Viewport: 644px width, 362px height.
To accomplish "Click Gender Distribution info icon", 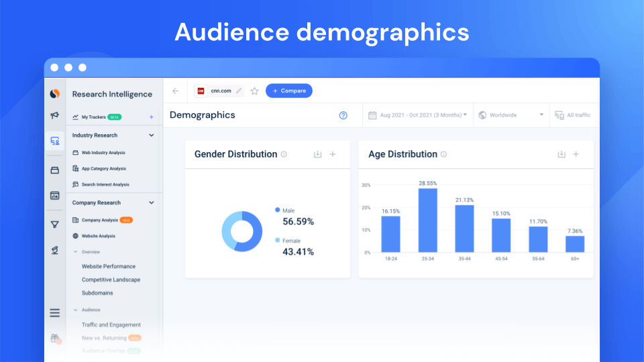I will 284,154.
